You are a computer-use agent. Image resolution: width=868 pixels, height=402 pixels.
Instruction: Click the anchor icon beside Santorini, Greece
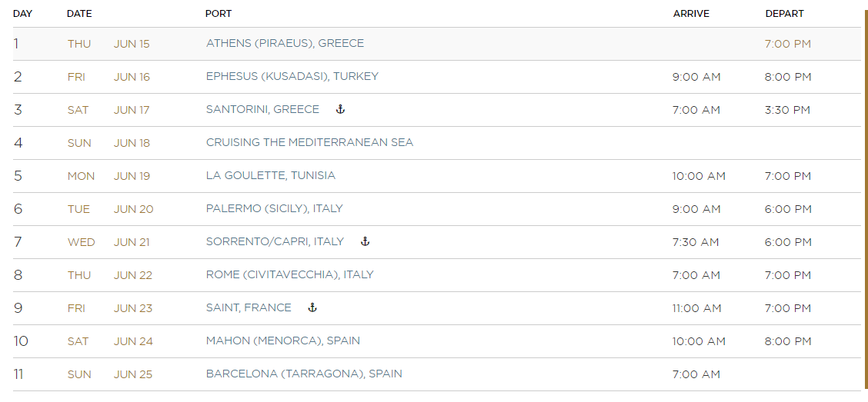click(x=340, y=109)
